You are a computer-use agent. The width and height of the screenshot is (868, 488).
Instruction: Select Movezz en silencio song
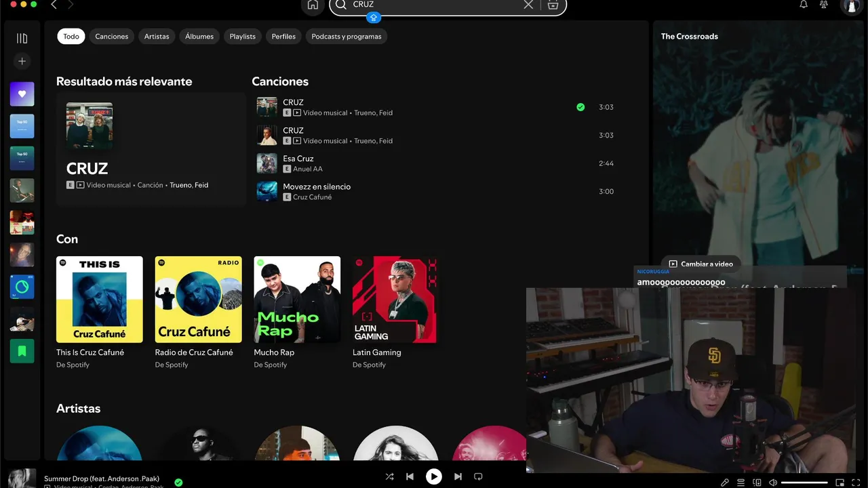pos(317,186)
